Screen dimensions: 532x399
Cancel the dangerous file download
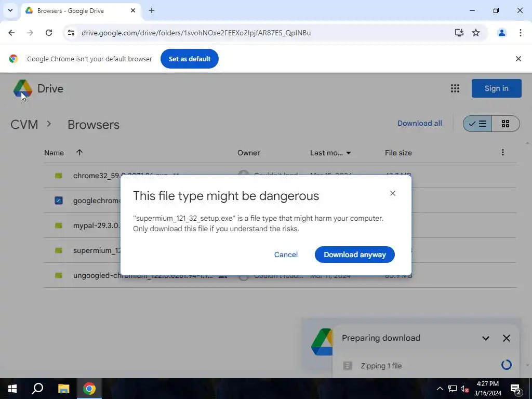(x=286, y=255)
